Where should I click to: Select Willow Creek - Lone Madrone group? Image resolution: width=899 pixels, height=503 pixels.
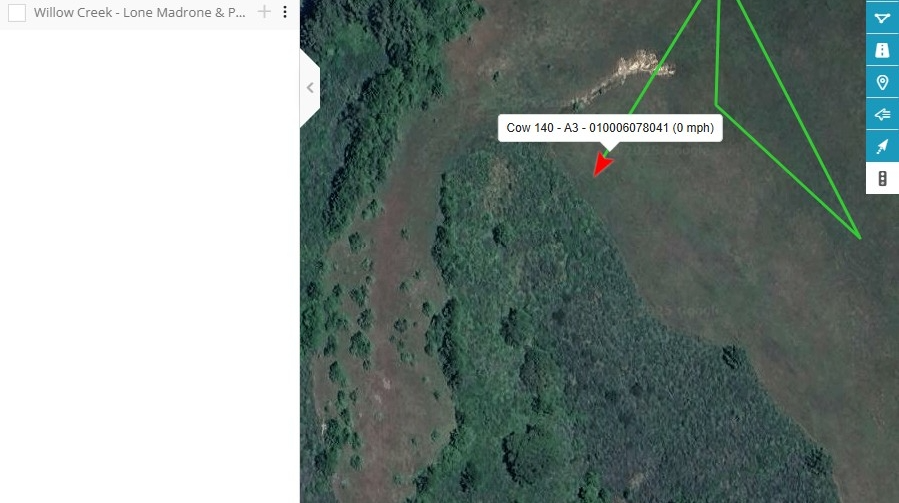coord(139,13)
